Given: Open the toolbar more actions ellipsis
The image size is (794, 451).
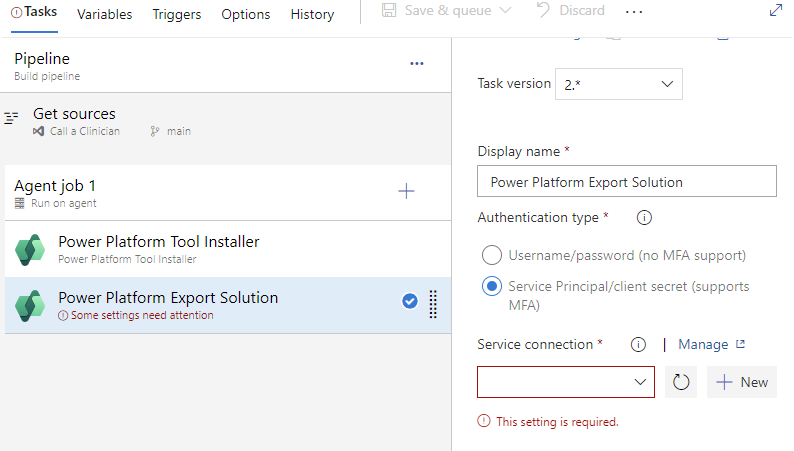Looking at the screenshot, I should (633, 11).
